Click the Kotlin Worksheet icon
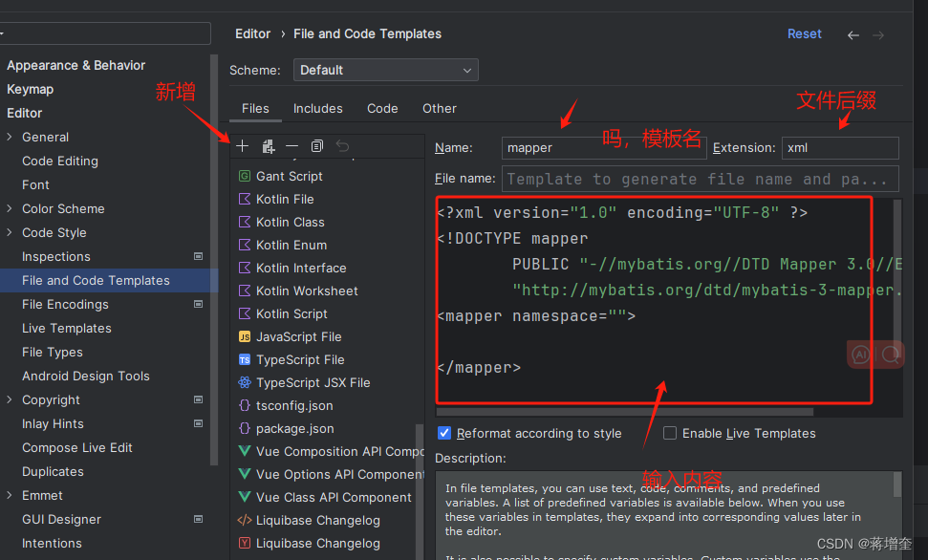 245,291
